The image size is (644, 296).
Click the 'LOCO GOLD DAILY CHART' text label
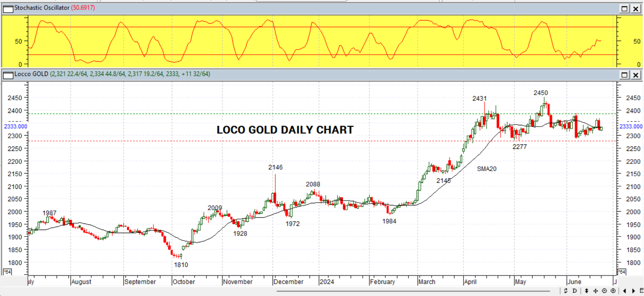[285, 130]
